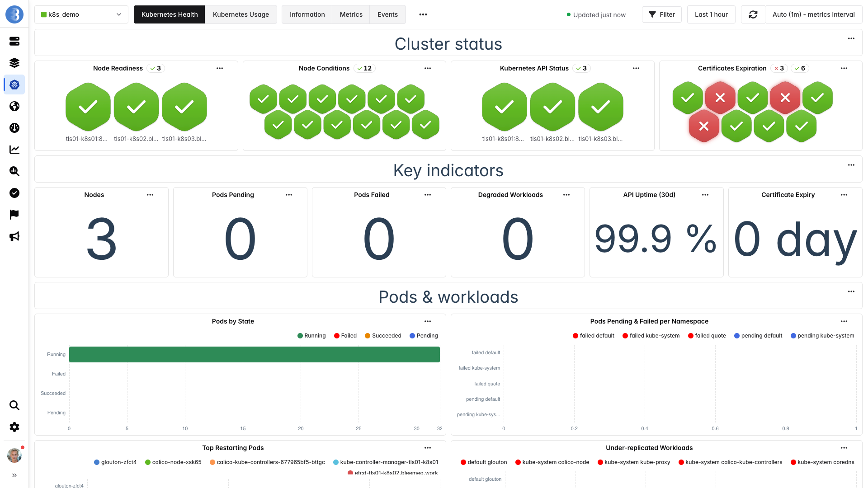Click the Updated just now status

click(596, 15)
